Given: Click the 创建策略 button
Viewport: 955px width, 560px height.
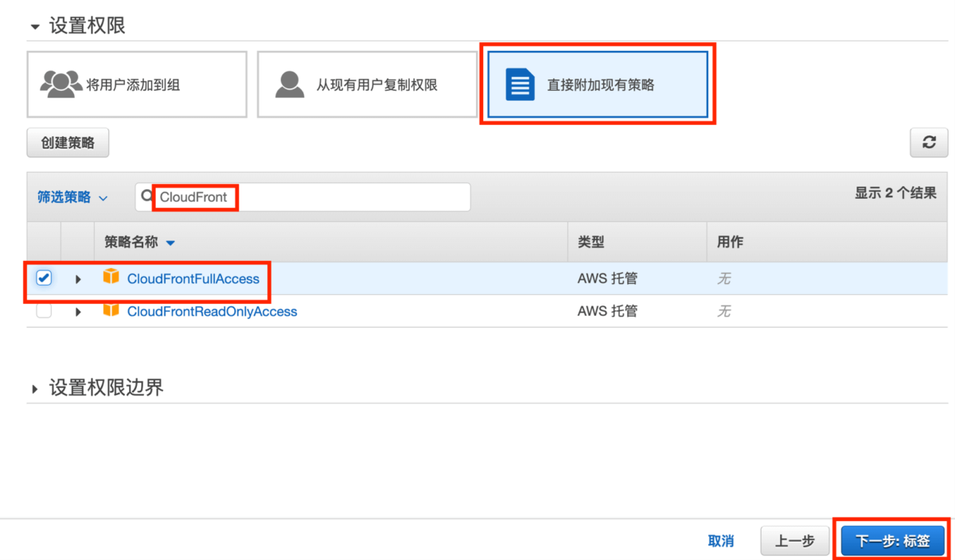Looking at the screenshot, I should [68, 142].
